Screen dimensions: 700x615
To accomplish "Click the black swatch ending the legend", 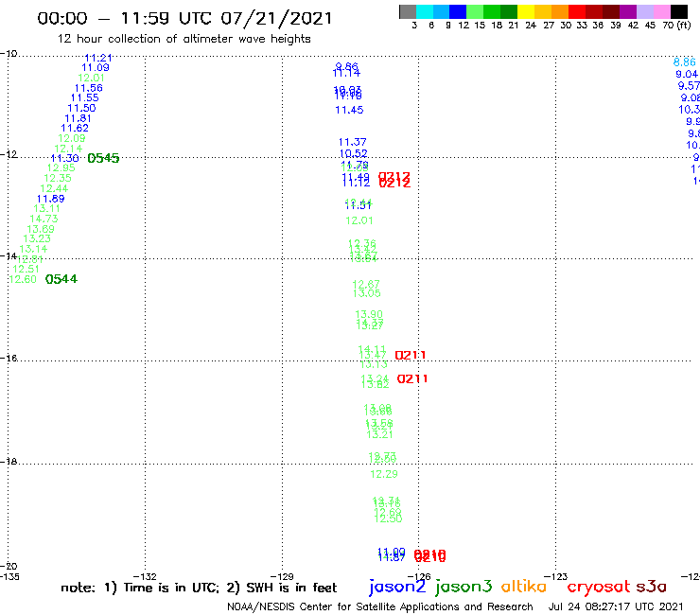I will point(678,11).
